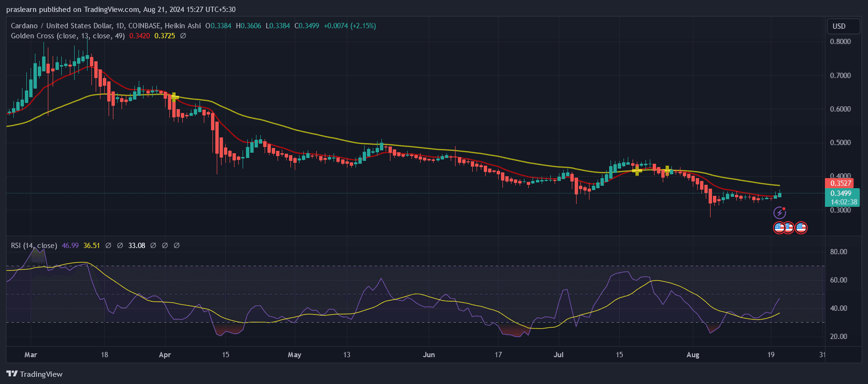Click the ∅ symbol after Golden Cross value 0.3725
868x384 pixels.
(x=183, y=36)
